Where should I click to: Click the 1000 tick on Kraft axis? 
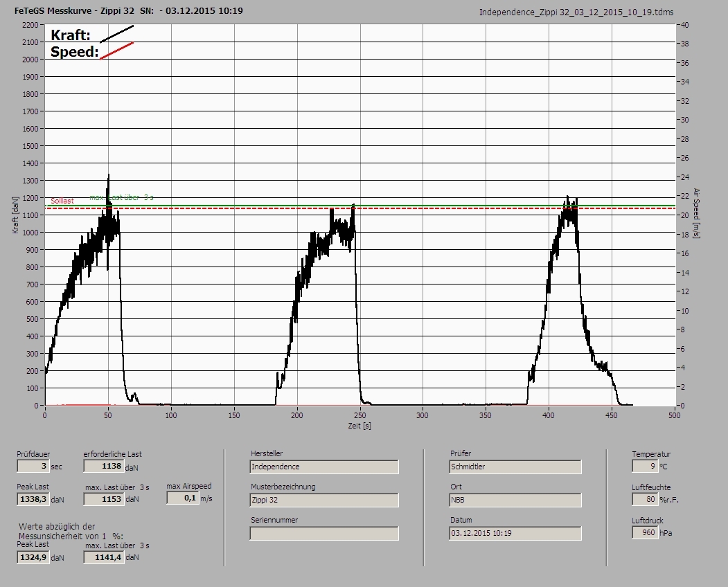tap(30, 233)
